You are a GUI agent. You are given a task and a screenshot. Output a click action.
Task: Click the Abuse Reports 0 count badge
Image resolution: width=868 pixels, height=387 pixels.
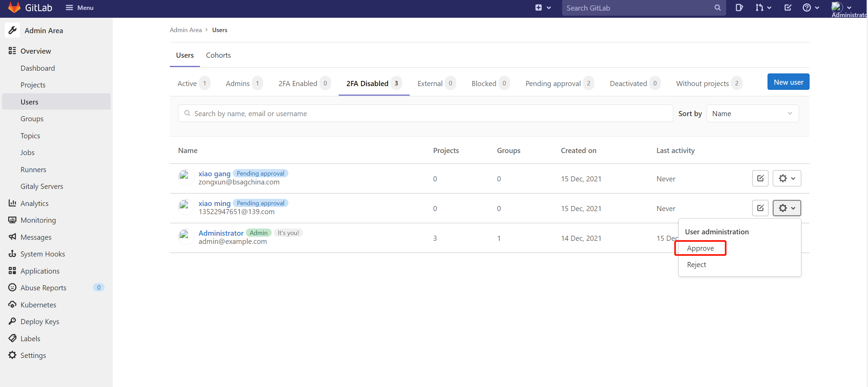pyautogui.click(x=98, y=288)
